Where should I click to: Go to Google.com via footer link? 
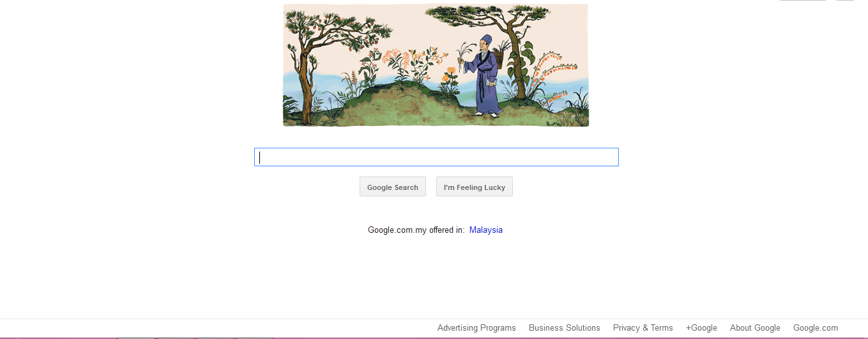point(816,327)
